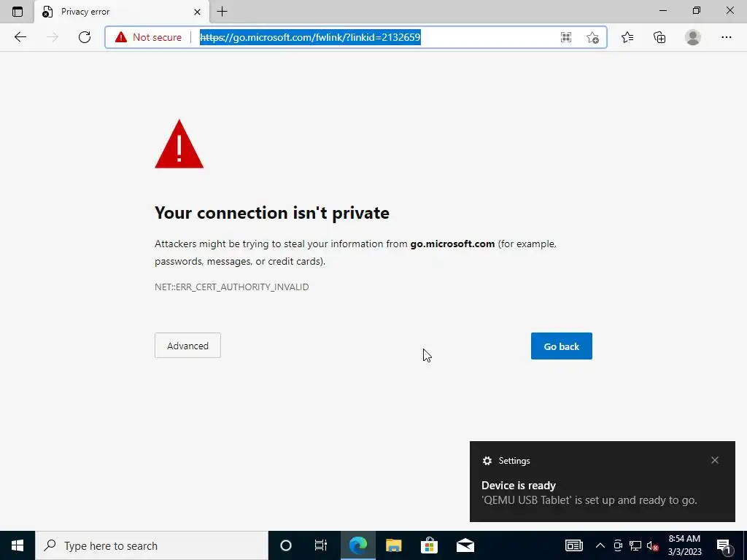Click the Microsoft Edge taskbar icon
Viewport: 747px width, 560px height.
point(357,545)
